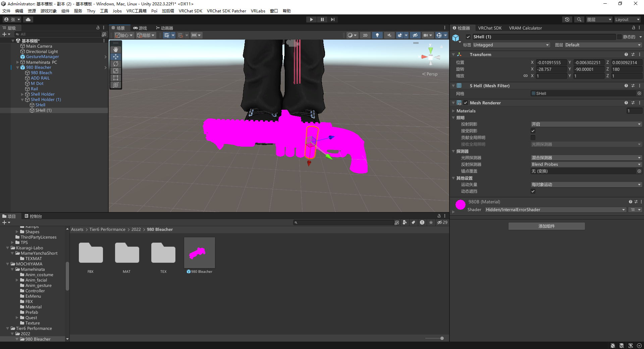Open Undo History icon
The width and height of the screenshot is (644, 349).
567,19
